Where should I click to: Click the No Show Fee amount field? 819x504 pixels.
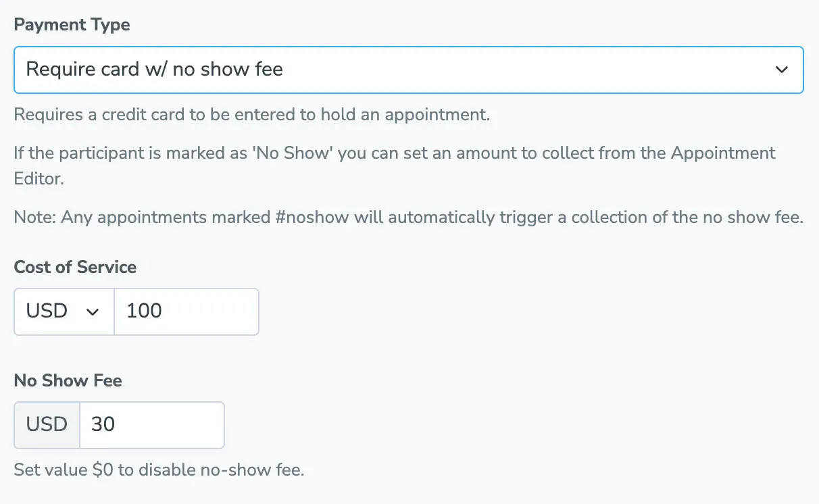[x=151, y=425]
